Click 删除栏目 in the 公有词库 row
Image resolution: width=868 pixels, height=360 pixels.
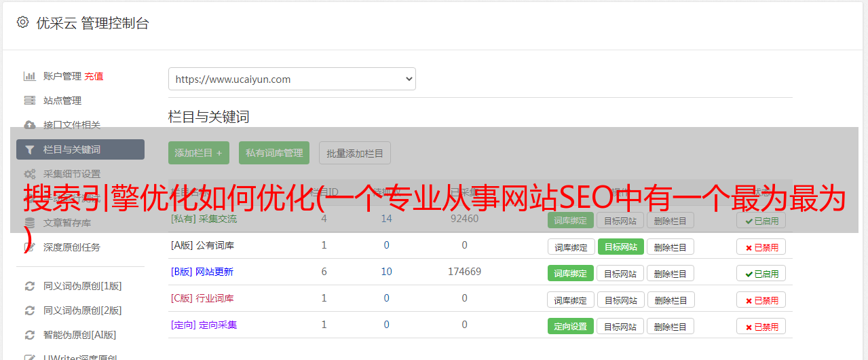pos(671,247)
